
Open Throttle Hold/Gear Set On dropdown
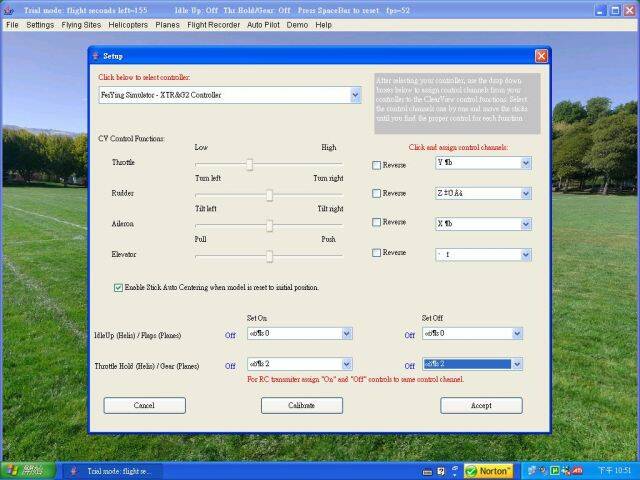coord(347,364)
